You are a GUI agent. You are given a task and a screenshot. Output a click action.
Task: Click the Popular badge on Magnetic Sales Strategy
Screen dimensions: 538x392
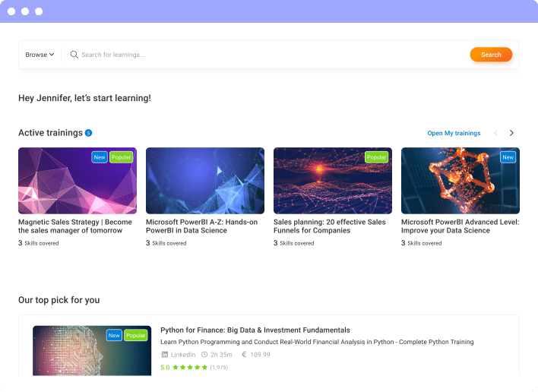(121, 157)
